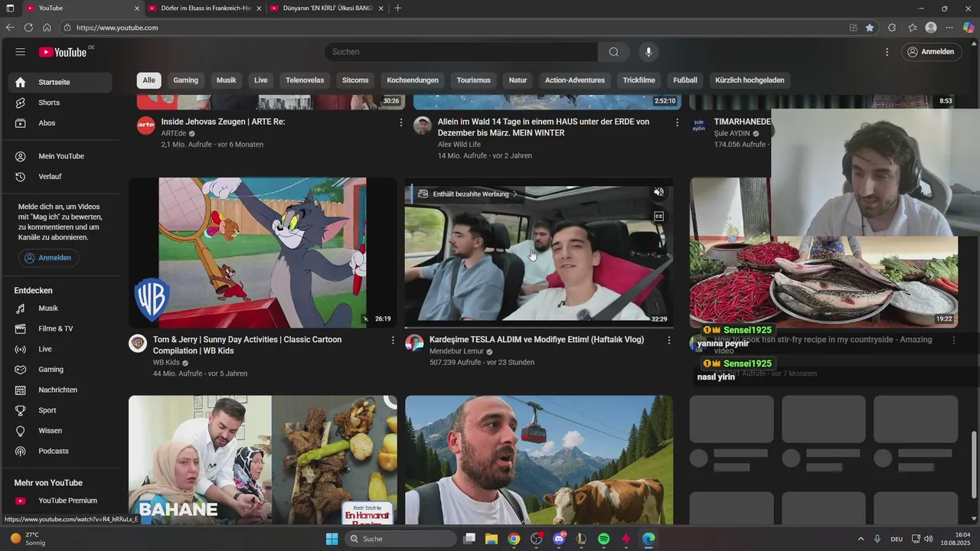
Task: Open the ARTE channel avatar
Action: pos(145,126)
